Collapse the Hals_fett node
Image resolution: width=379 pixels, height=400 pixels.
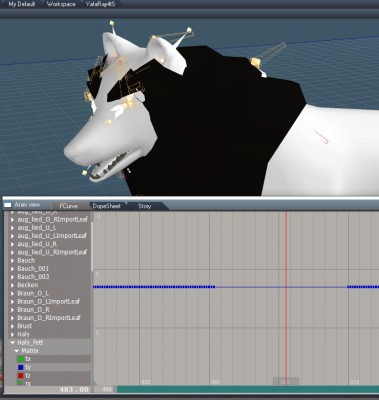click(x=13, y=342)
